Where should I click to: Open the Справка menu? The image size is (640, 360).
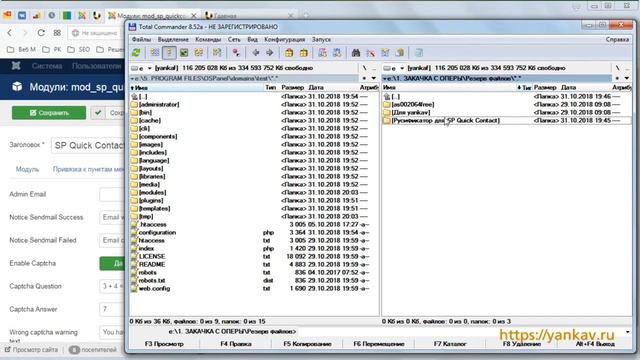click(617, 40)
